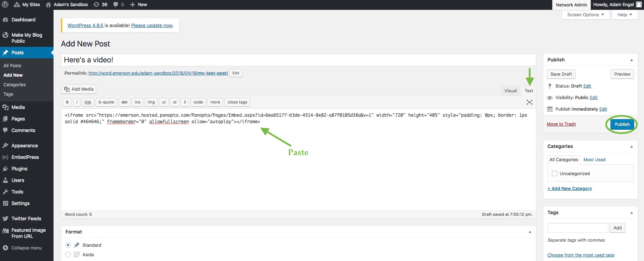Switch to the Text editor tab
Image resolution: width=644 pixels, height=261 pixels.
click(x=529, y=91)
